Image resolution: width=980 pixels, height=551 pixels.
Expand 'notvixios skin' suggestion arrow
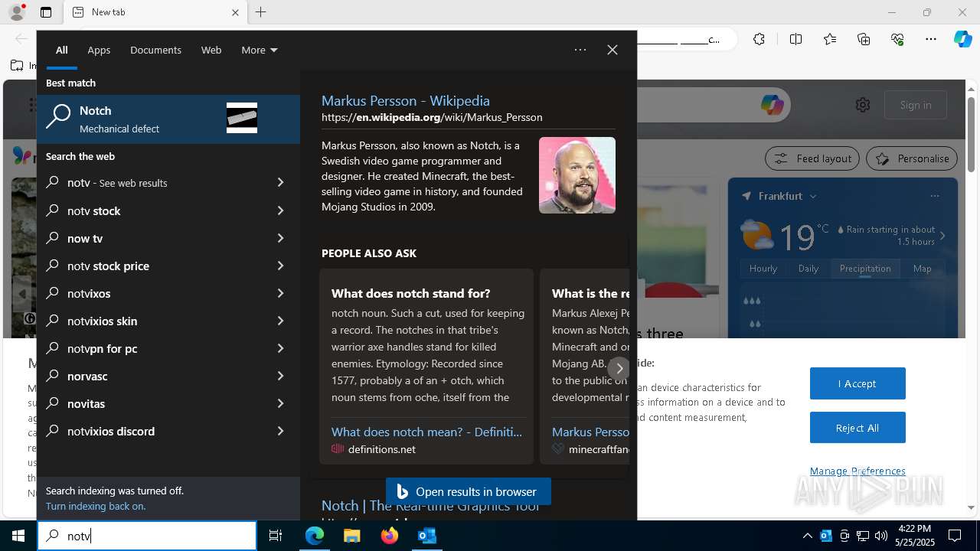pos(280,321)
